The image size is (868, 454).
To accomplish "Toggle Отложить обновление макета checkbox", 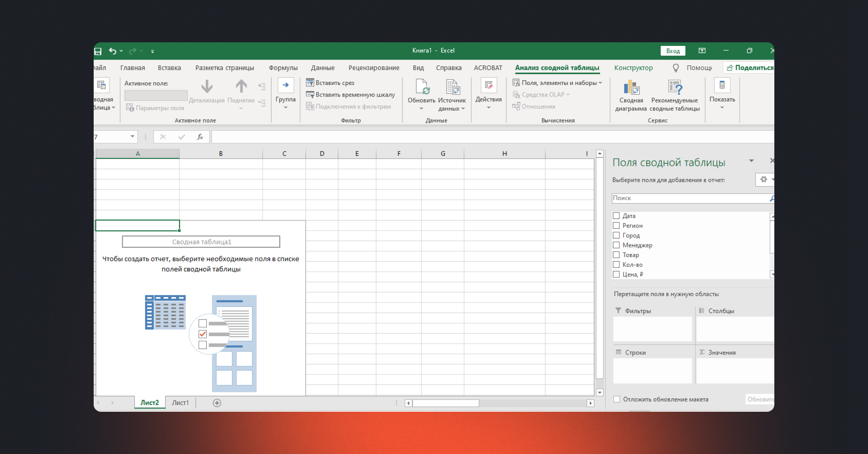I will click(x=617, y=399).
